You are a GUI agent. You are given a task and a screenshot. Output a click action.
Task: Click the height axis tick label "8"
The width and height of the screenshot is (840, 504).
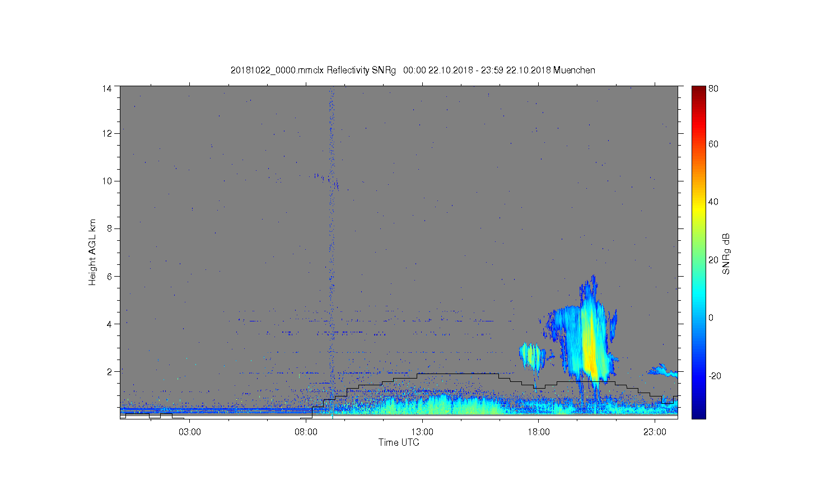coord(109,228)
